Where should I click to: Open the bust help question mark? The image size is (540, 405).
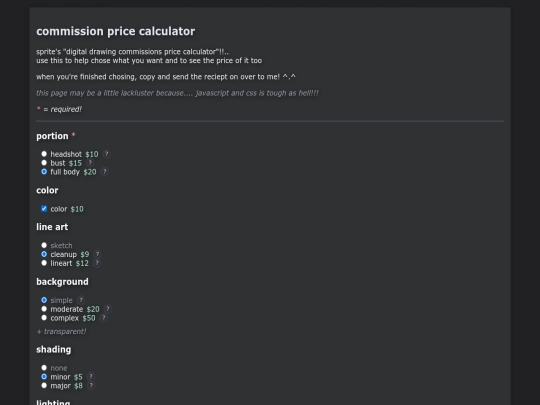click(90, 163)
